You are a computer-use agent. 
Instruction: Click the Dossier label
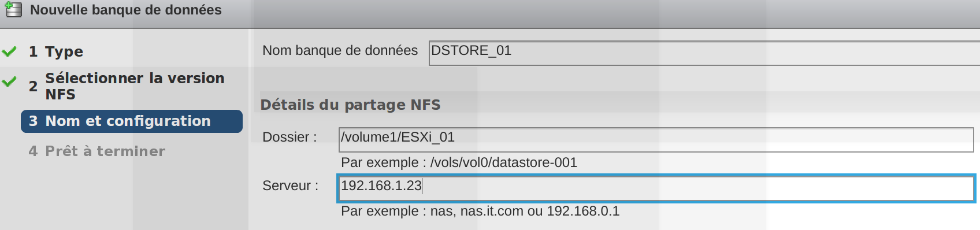[289, 137]
